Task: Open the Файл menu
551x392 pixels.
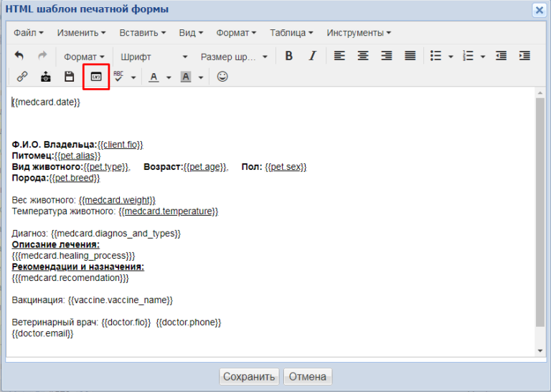Action: 28,33
